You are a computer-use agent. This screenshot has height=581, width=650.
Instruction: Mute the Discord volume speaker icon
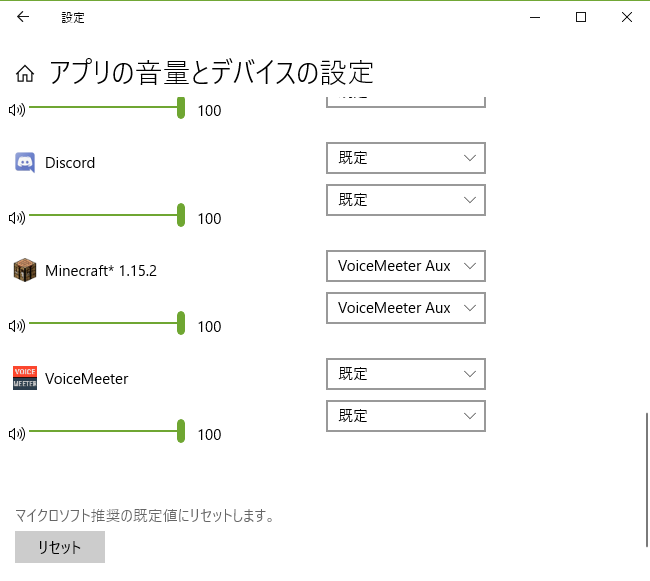(x=17, y=218)
